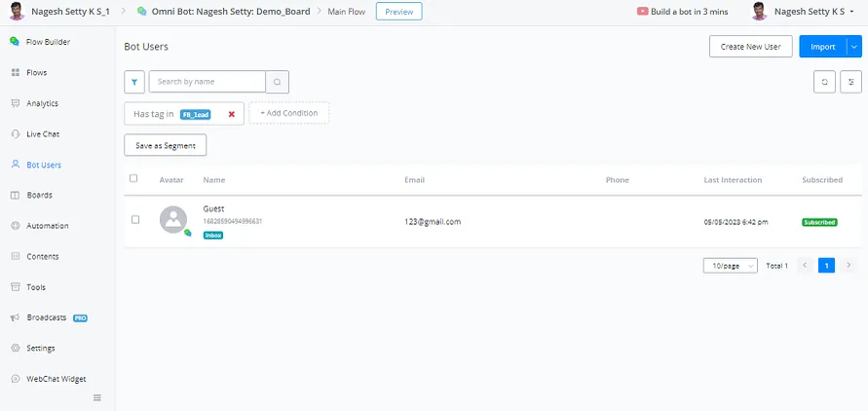Click the Subscribed column header
This screenshot has height=411, width=868.
[x=822, y=180]
